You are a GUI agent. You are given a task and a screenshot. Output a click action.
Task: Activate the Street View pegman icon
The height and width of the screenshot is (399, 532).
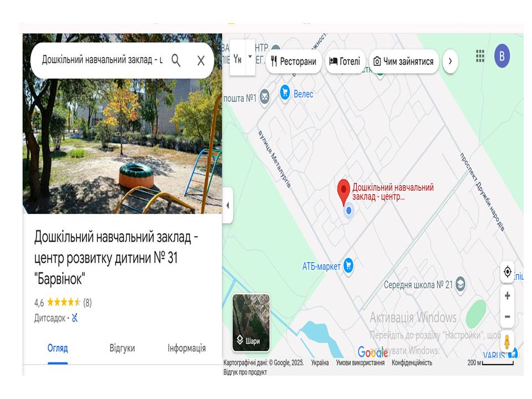(507, 342)
